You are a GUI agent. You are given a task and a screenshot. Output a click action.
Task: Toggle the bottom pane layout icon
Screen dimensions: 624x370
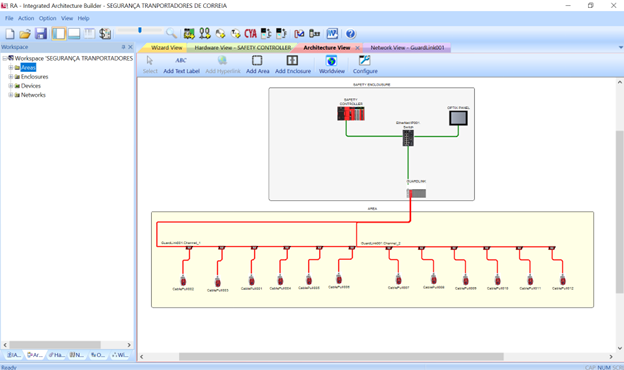(x=74, y=34)
